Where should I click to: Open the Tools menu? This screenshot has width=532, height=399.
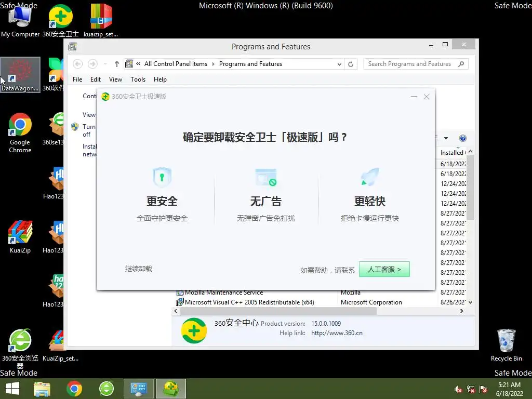(138, 79)
